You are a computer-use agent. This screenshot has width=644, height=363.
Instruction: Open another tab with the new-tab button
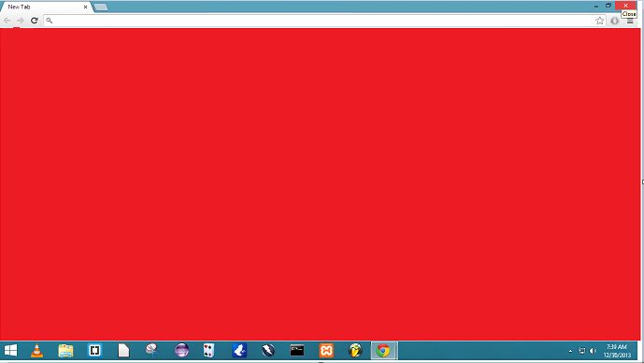click(x=101, y=7)
